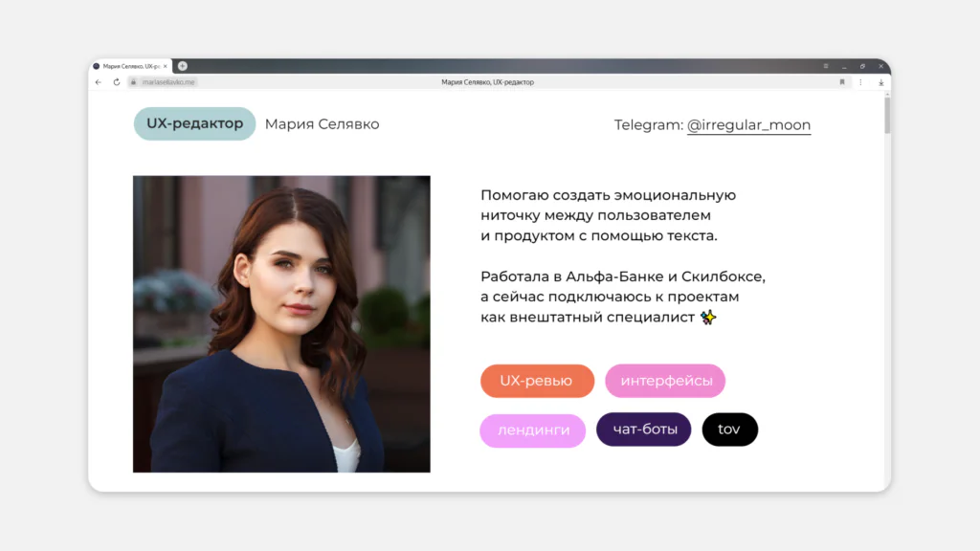Open the @irregular_moon Telegram link
The width and height of the screenshot is (980, 551).
click(750, 125)
